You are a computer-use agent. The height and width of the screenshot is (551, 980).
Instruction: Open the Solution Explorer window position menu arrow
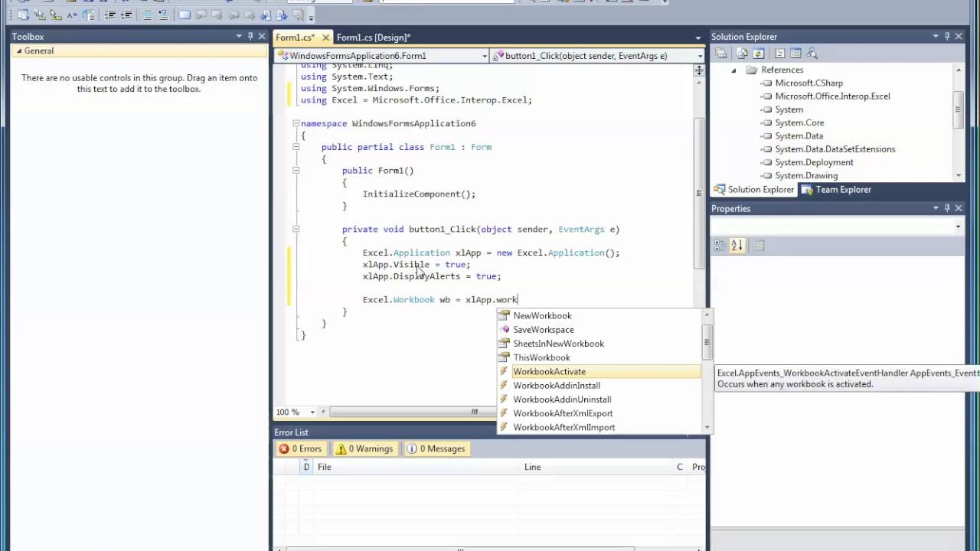point(936,37)
